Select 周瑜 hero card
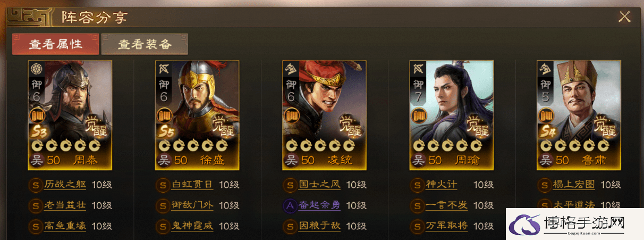The height and width of the screenshot is (240, 644). 452,115
